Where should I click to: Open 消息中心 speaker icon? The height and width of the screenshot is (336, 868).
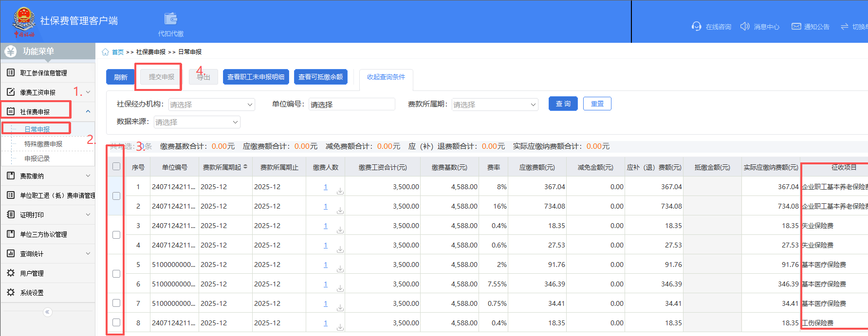pos(744,26)
